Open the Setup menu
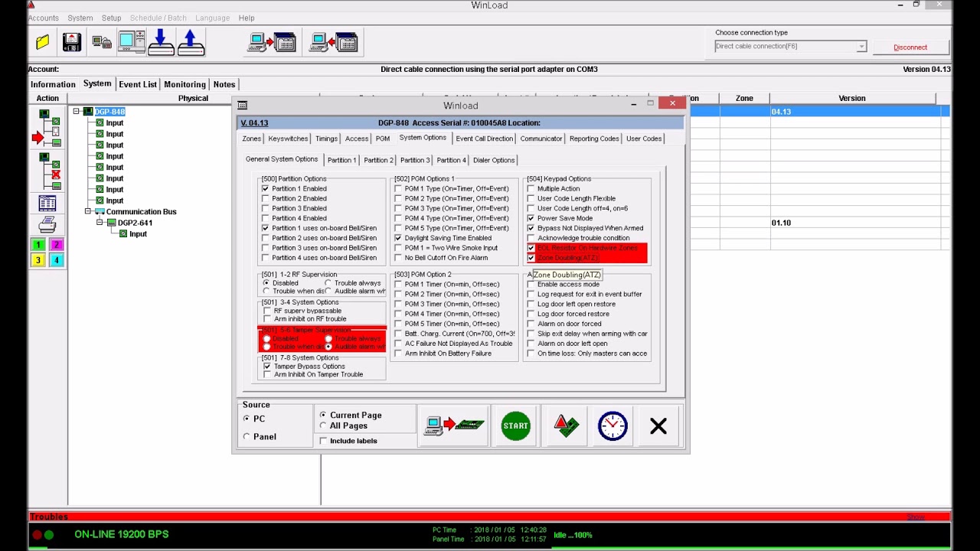The width and height of the screenshot is (980, 551). pos(112,18)
